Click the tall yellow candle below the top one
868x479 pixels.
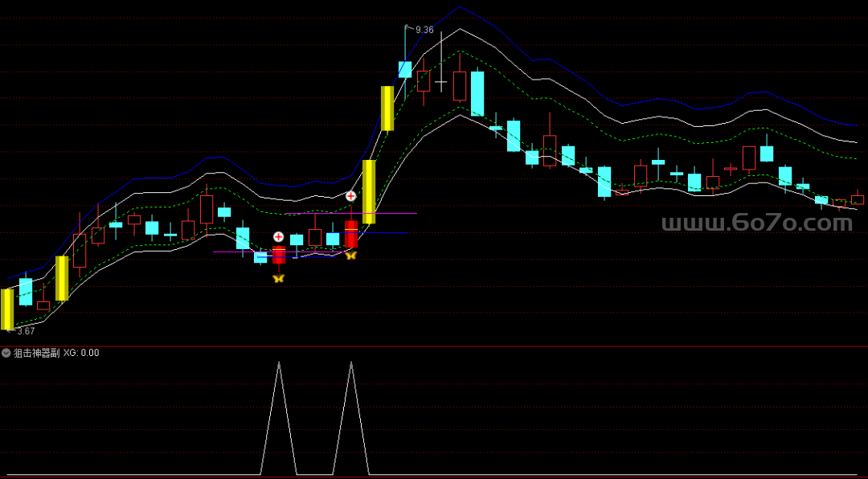pyautogui.click(x=369, y=191)
